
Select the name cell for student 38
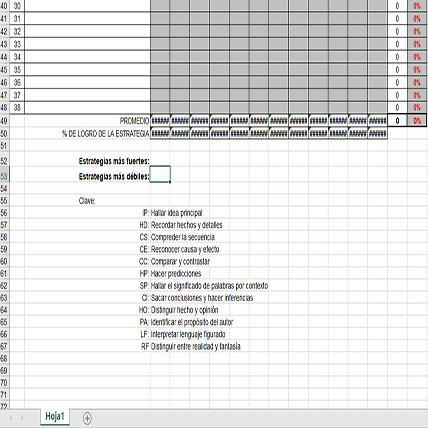[87, 108]
